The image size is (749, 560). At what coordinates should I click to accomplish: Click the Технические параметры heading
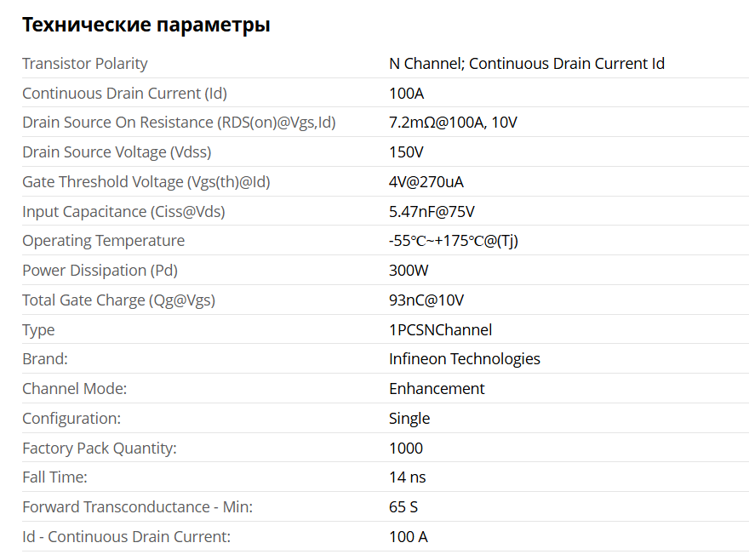[x=146, y=25]
